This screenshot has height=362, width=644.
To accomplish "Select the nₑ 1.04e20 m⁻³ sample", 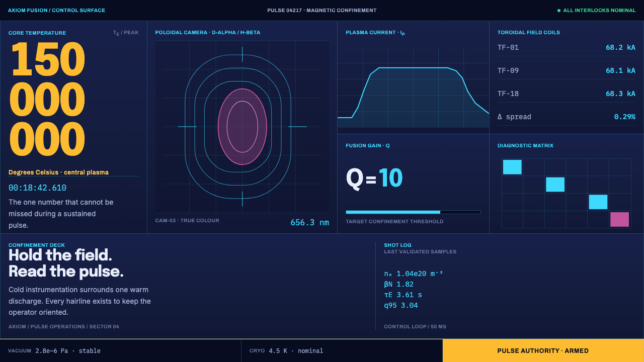I will pos(414,274).
